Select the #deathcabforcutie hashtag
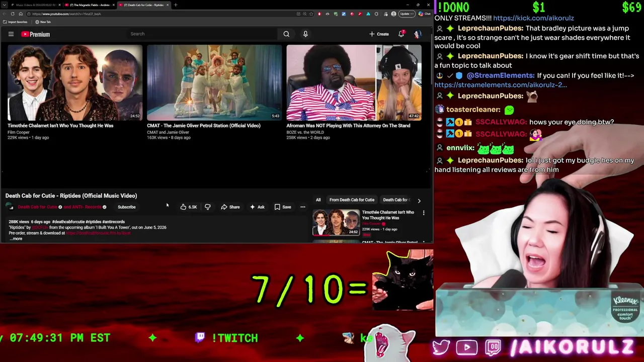Image resolution: width=644 pixels, height=362 pixels. [68, 222]
